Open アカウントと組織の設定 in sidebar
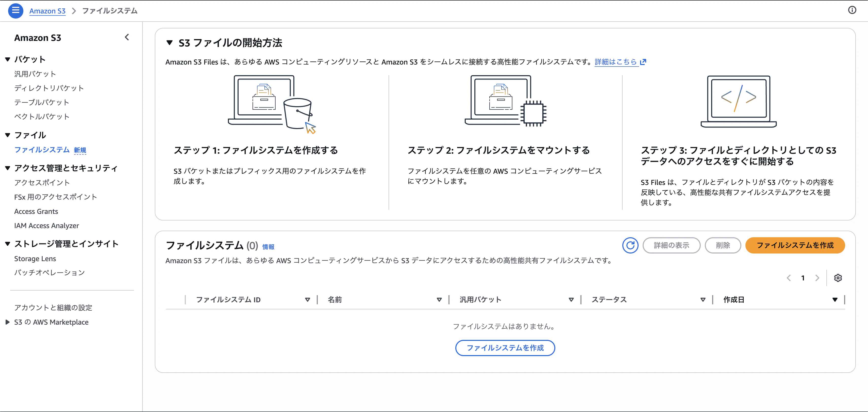The width and height of the screenshot is (868, 412). pyautogui.click(x=53, y=308)
